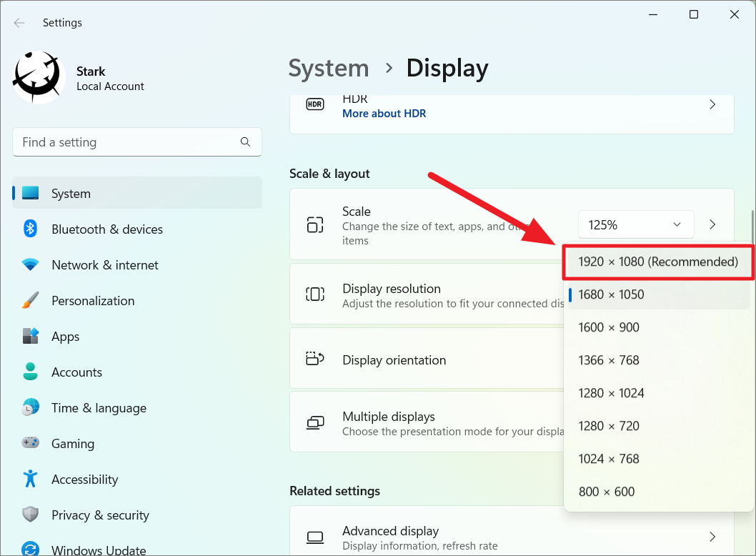Select the Network & internet globe icon

(30, 264)
